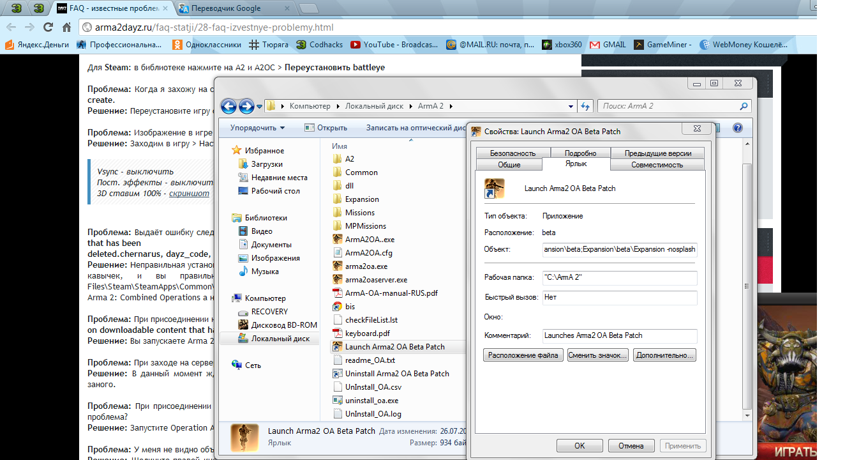Select Документы library
This screenshot has width=868, height=460.
pyautogui.click(x=264, y=245)
